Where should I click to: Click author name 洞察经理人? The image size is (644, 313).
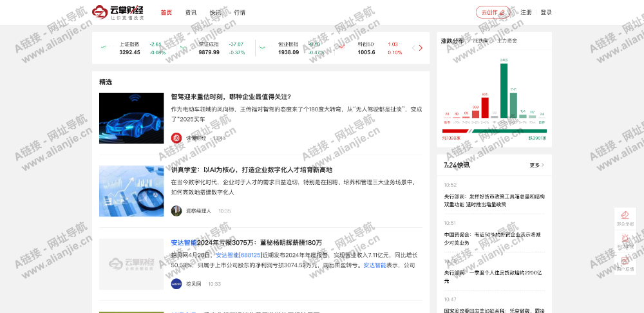[x=199, y=211]
